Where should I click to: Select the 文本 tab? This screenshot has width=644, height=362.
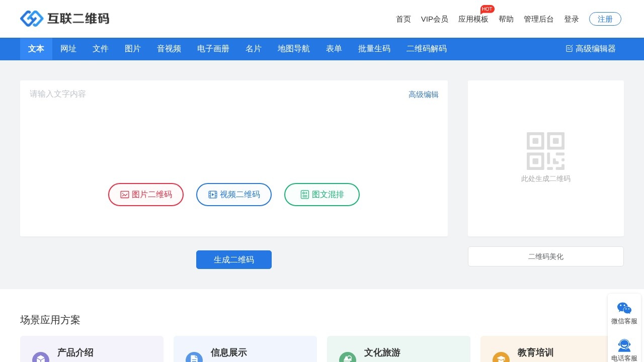click(36, 49)
